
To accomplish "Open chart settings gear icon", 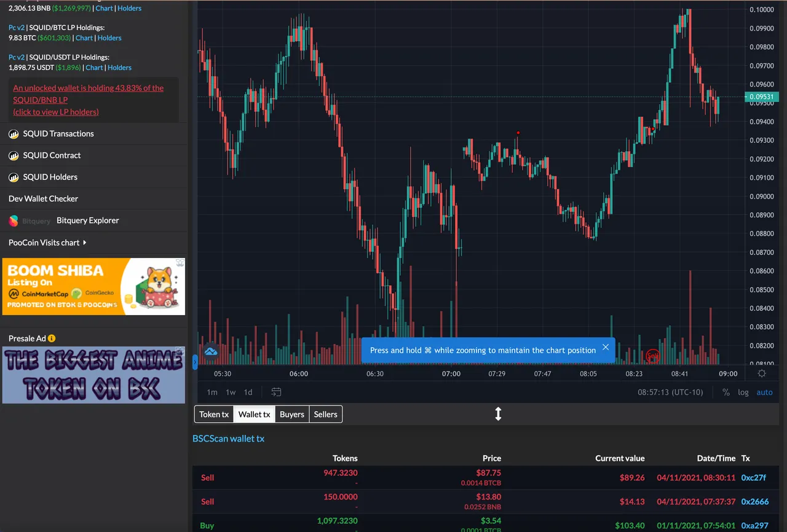I will click(x=762, y=374).
